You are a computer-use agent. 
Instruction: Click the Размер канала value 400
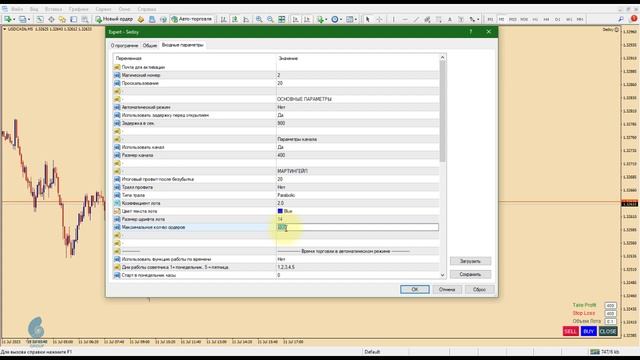281,155
